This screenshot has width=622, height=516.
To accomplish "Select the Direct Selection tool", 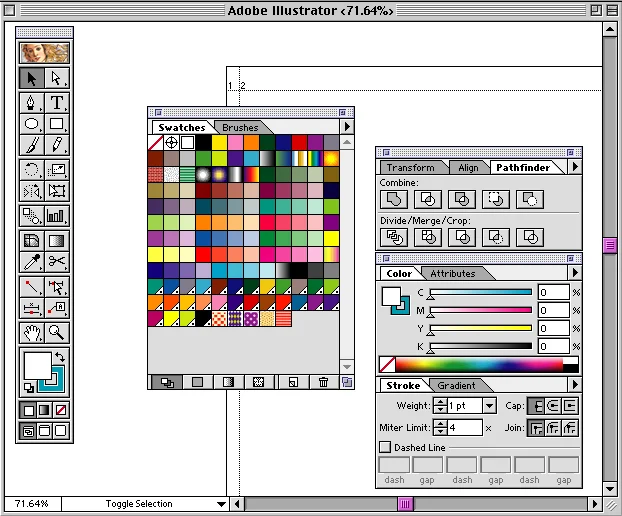I will tap(56, 78).
